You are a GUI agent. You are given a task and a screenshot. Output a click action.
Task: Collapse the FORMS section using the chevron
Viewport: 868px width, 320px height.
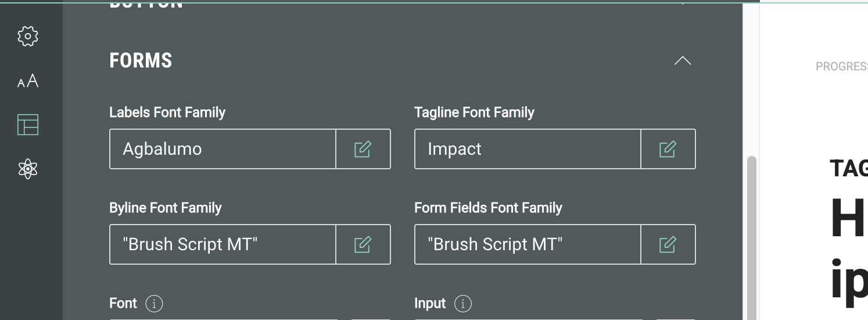(x=682, y=61)
